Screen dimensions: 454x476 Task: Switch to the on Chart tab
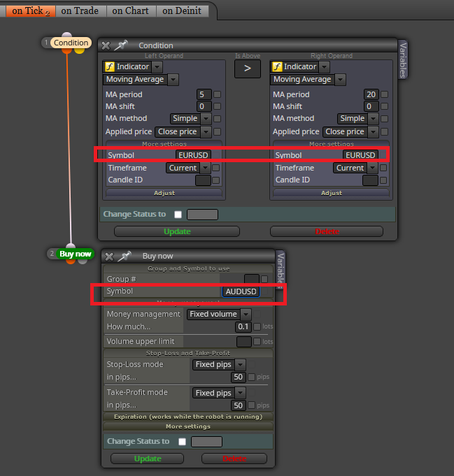[131, 11]
